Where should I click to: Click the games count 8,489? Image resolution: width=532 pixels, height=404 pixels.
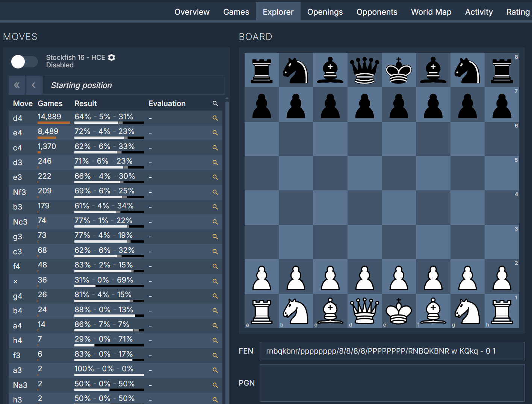tap(48, 131)
